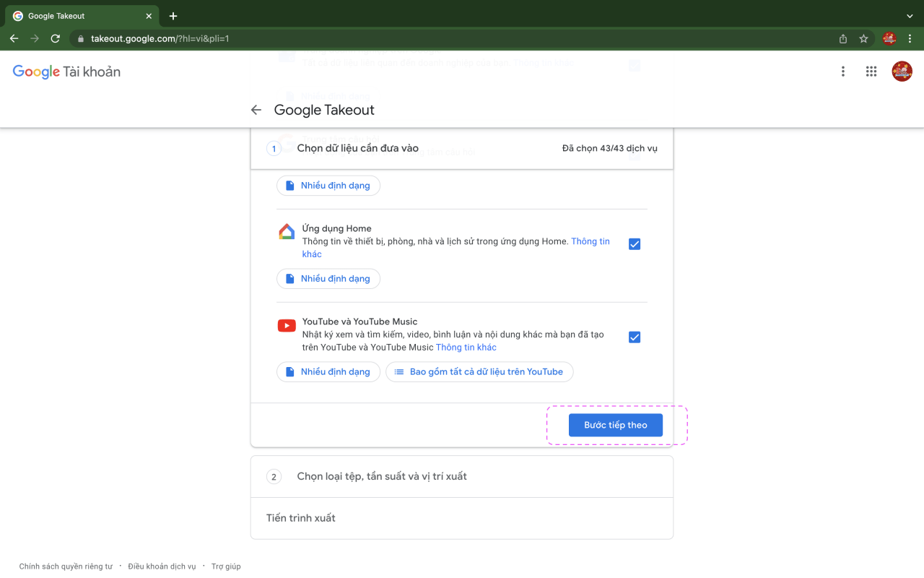This screenshot has height=578, width=924.
Task: Click the Google Home app icon
Action: point(287,232)
